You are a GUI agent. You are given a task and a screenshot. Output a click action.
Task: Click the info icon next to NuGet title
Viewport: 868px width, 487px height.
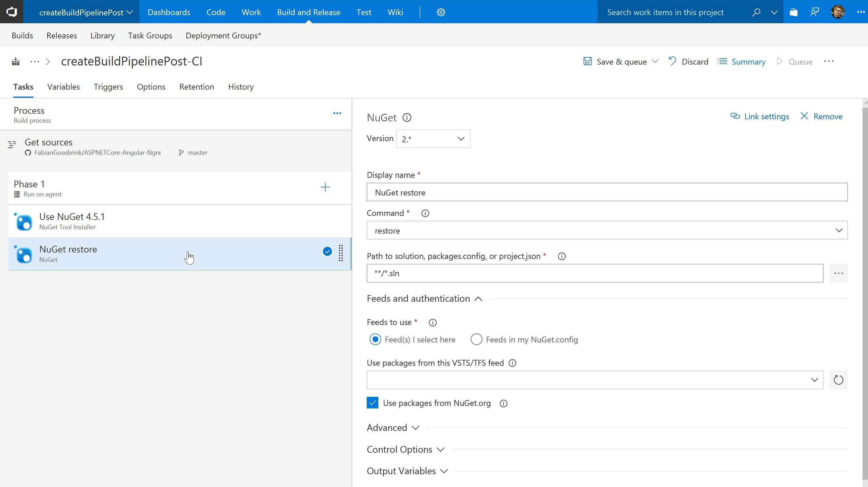[407, 117]
